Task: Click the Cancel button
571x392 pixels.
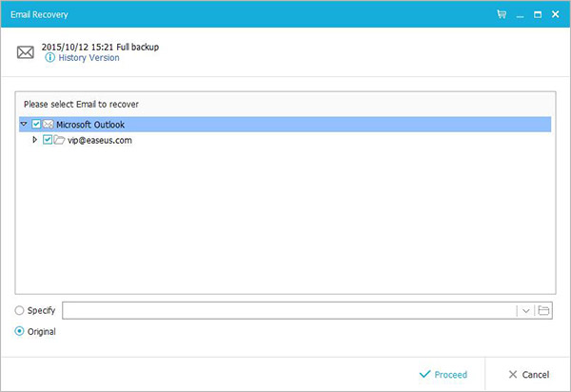Action: (x=529, y=375)
